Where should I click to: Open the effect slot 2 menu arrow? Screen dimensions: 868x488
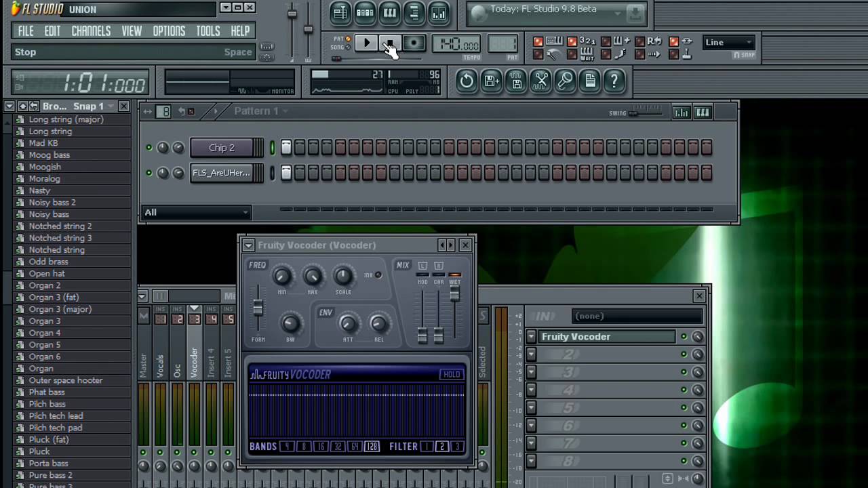pyautogui.click(x=532, y=354)
